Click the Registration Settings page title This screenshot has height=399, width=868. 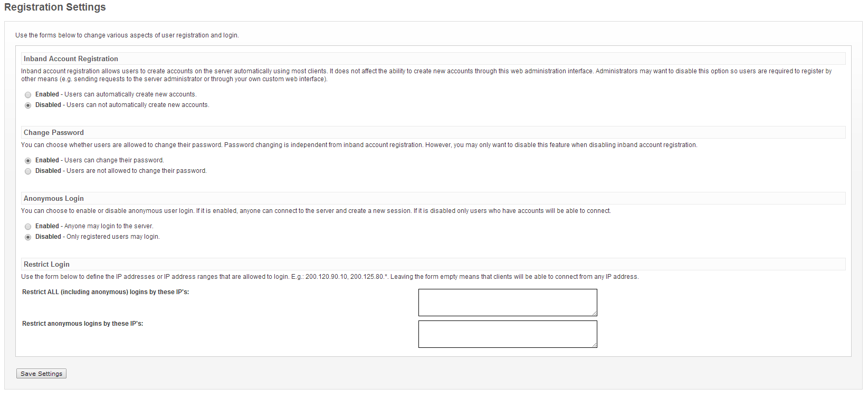[x=55, y=7]
